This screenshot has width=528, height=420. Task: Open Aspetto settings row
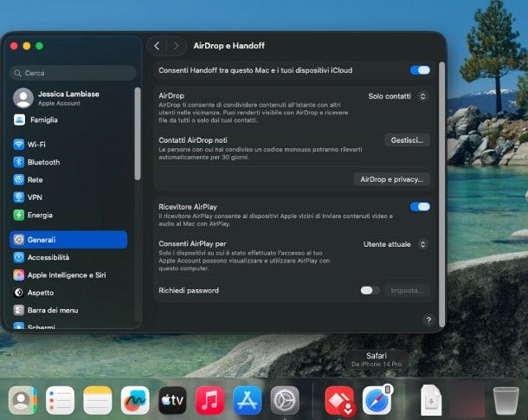coord(68,293)
